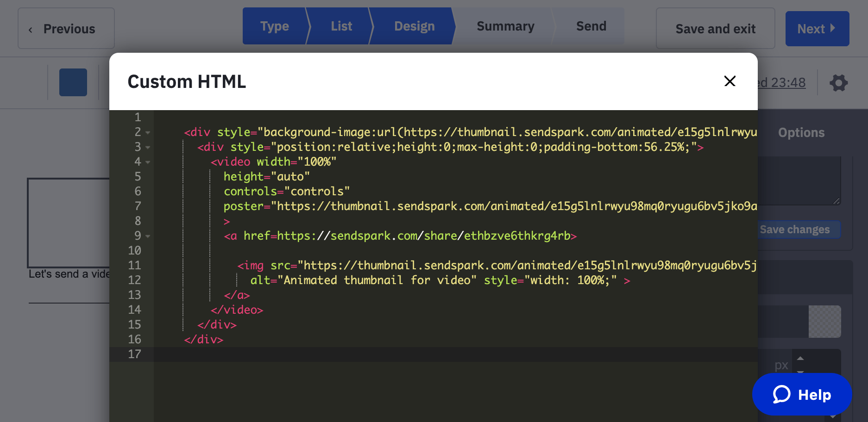The width and height of the screenshot is (868, 422).
Task: Click height="auto" on line 5
Action: 267,177
